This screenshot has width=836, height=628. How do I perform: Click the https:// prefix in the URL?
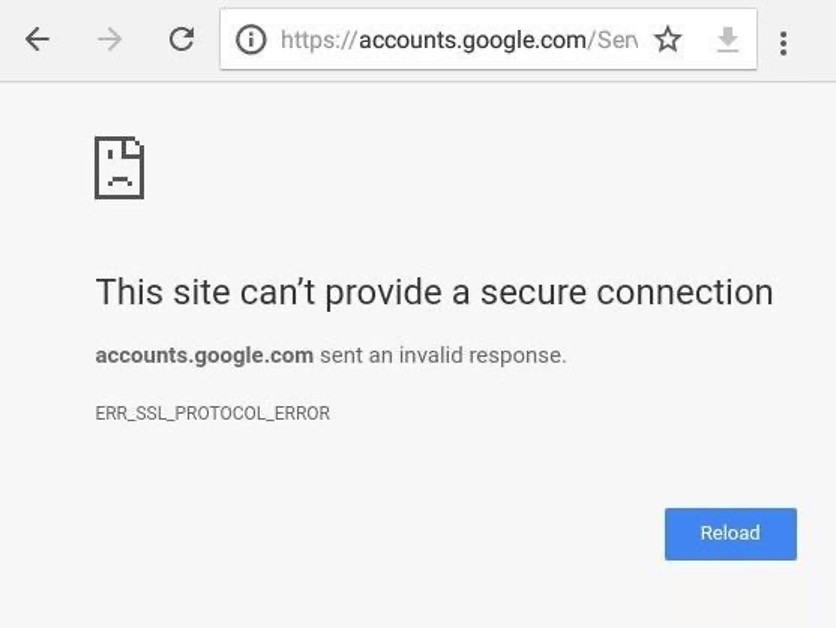pyautogui.click(x=319, y=40)
